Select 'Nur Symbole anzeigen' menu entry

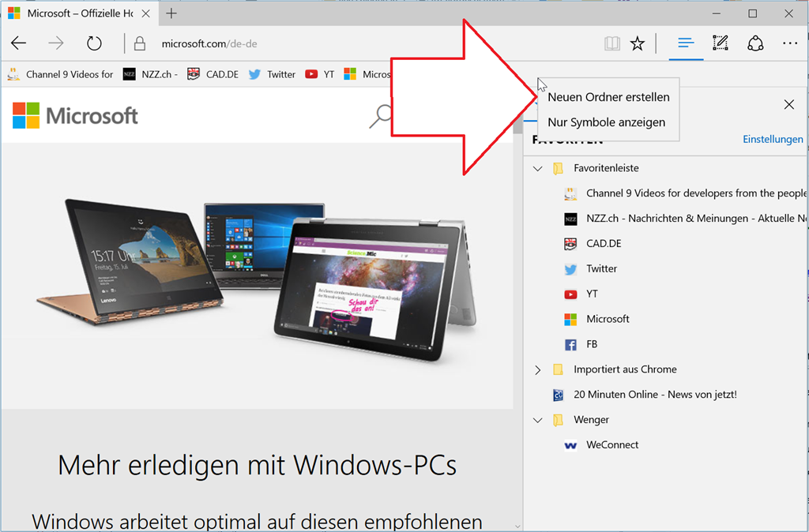[608, 122]
